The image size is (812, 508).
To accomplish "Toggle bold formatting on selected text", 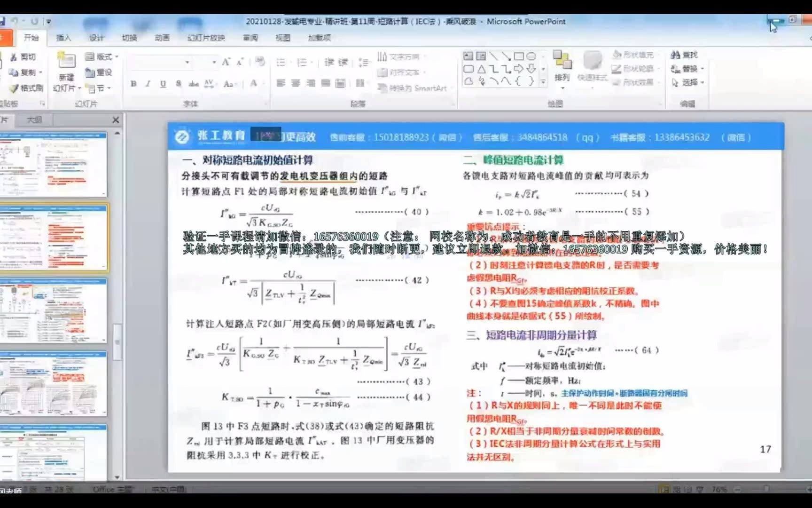I will click(x=133, y=83).
